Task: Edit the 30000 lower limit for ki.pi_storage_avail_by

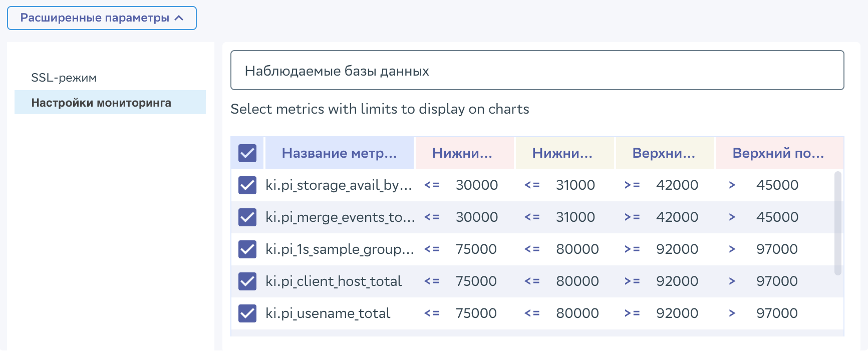Action: 476,185
